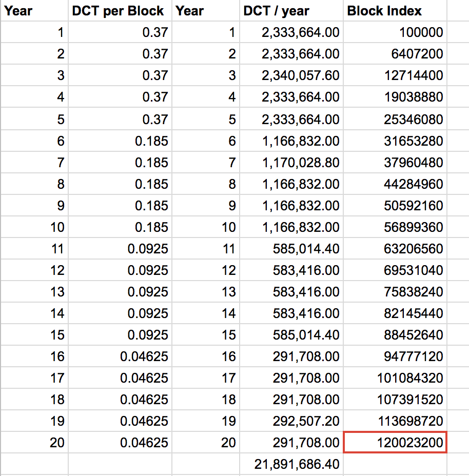Viewport: 469px width, 476px height.
Task: Click the 0.0925 cell in year 15 row
Action: [120, 335]
